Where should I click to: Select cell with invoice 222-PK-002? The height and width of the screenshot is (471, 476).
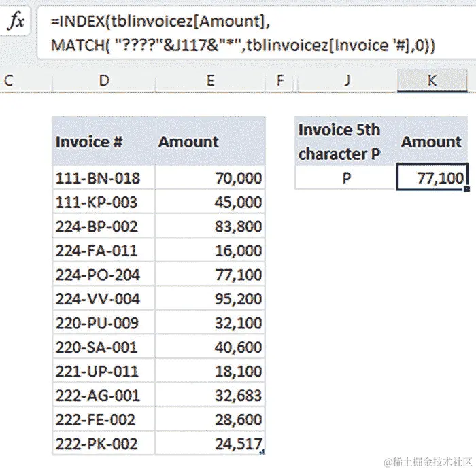[103, 443]
